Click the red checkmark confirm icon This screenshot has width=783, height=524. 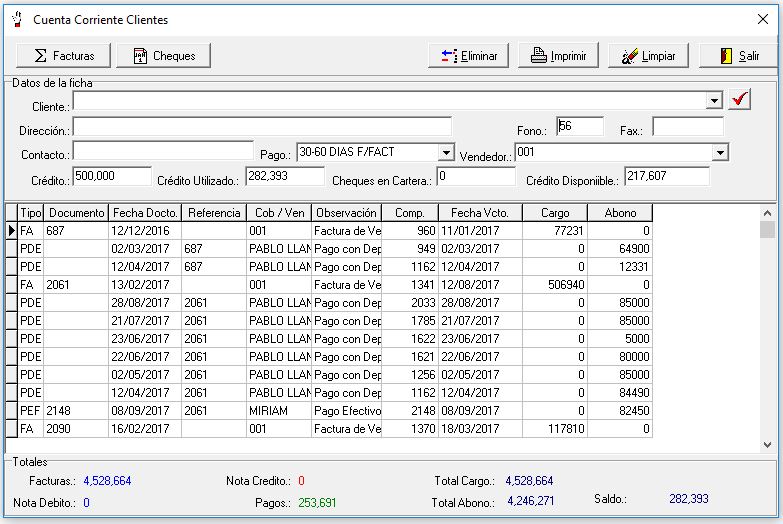(x=739, y=100)
